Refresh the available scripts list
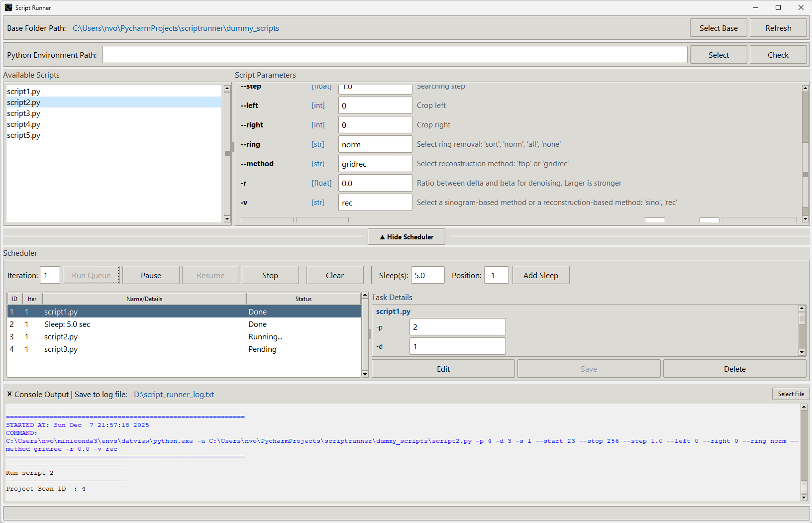The image size is (812, 523). tap(778, 27)
